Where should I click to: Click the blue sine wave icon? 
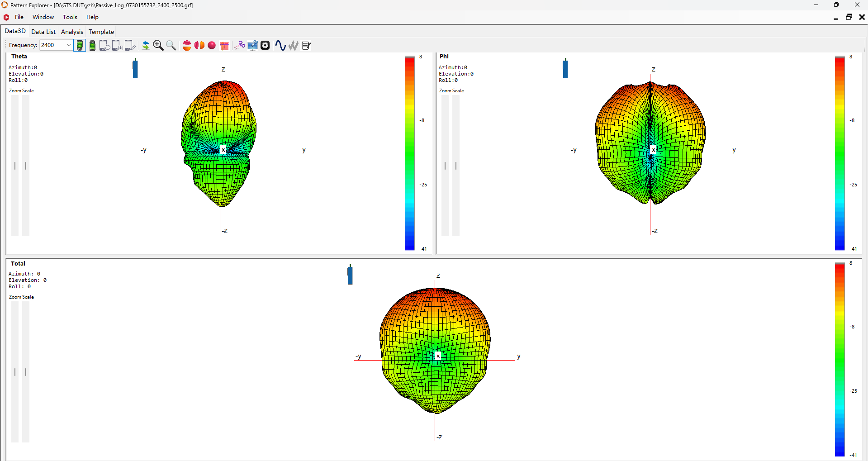pyautogui.click(x=280, y=45)
